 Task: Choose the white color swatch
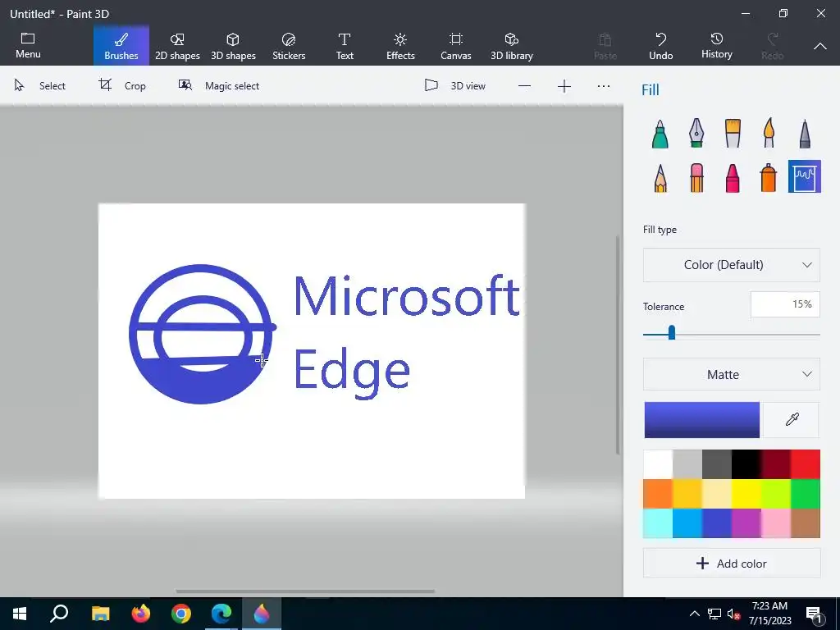click(x=658, y=464)
